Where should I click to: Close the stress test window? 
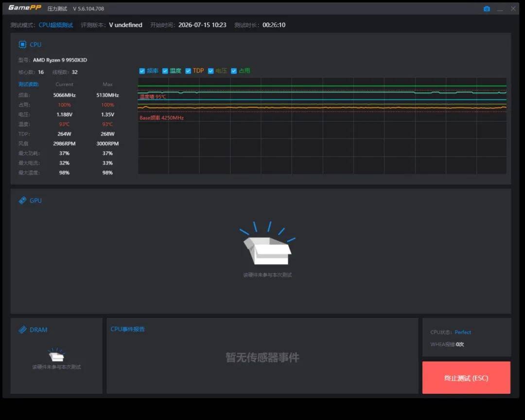click(x=513, y=9)
